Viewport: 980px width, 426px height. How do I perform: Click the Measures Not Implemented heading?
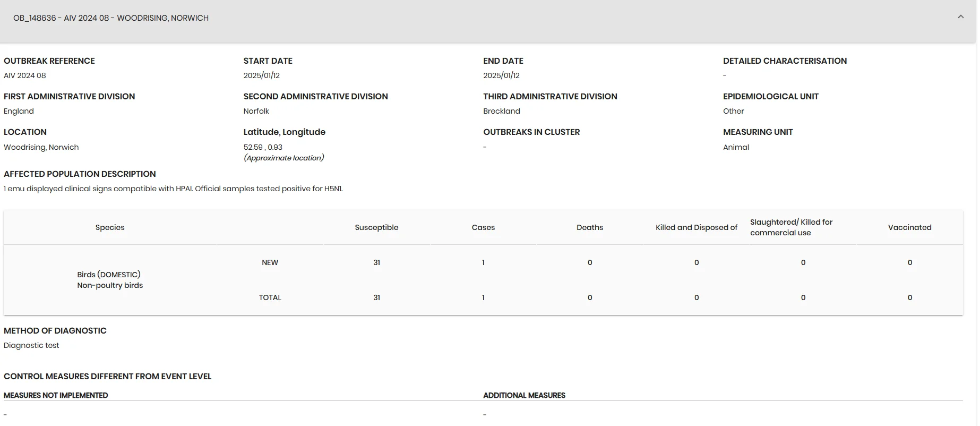tap(56, 395)
